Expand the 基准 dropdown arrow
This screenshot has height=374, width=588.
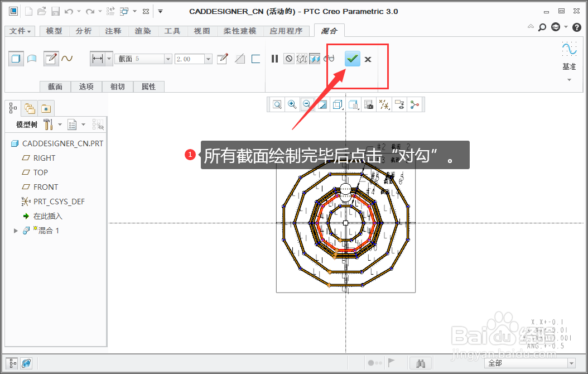point(569,79)
